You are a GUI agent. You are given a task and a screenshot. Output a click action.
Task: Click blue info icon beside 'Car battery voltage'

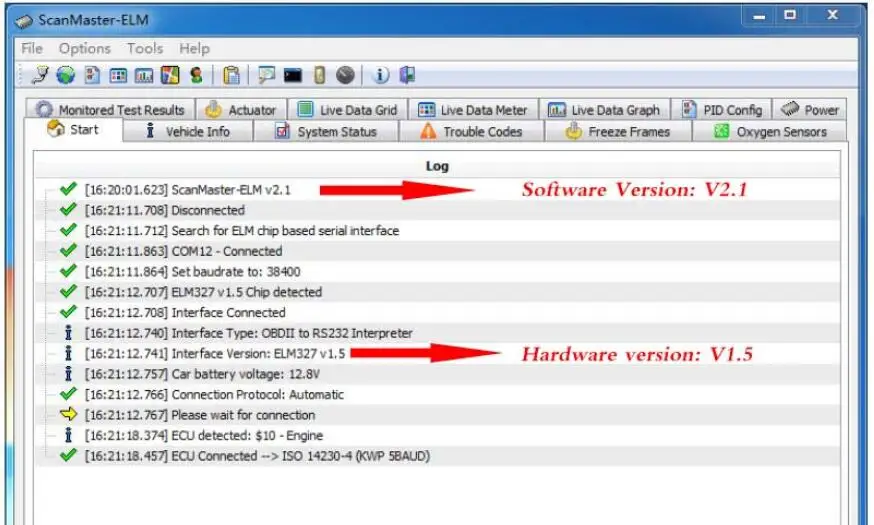click(68, 373)
